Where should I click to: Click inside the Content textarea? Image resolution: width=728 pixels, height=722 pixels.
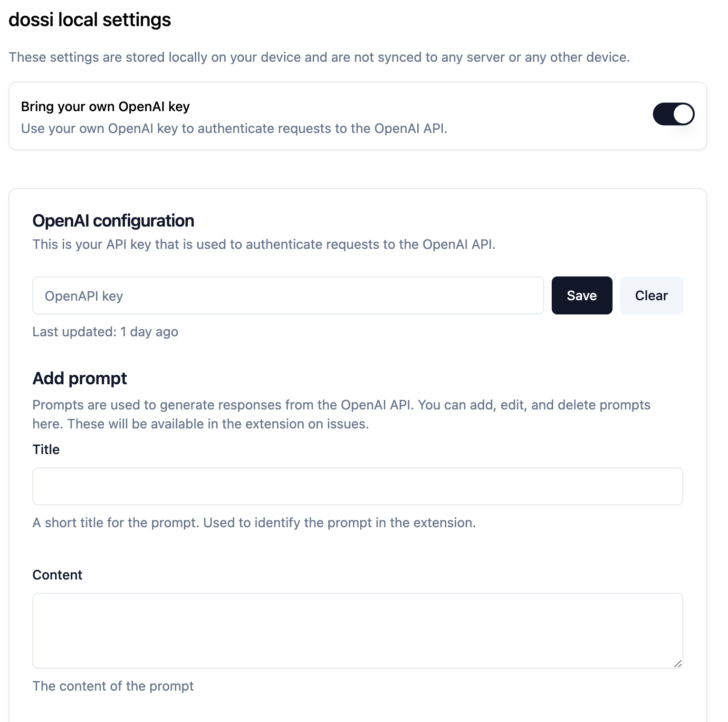pyautogui.click(x=358, y=631)
